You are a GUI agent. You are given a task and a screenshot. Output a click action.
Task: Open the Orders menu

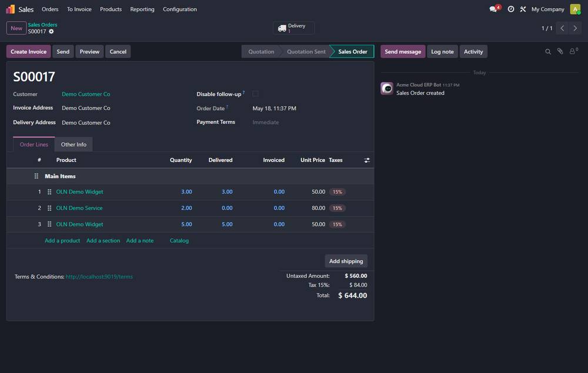(x=50, y=9)
